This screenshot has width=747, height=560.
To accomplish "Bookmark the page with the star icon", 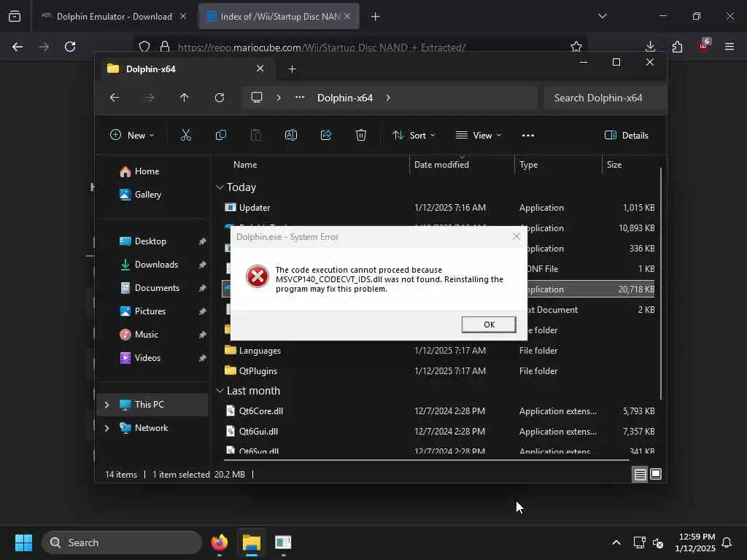I will point(576,47).
